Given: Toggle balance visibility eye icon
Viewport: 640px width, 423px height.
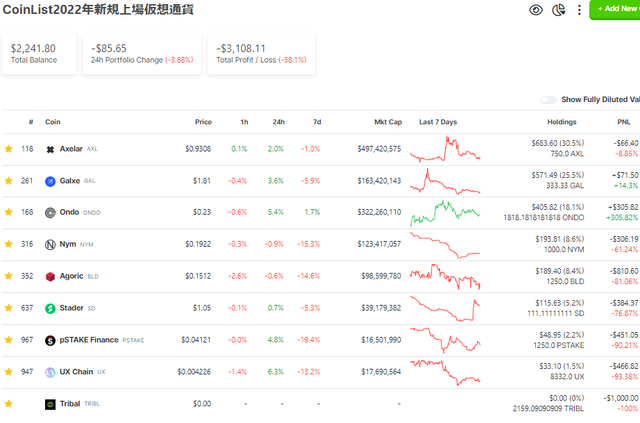Looking at the screenshot, I should pyautogui.click(x=536, y=10).
